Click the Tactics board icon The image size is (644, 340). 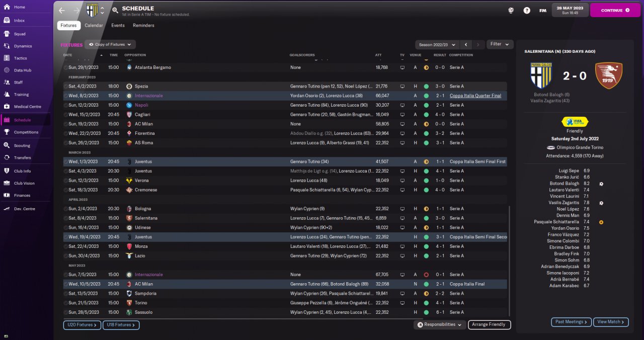point(7,58)
